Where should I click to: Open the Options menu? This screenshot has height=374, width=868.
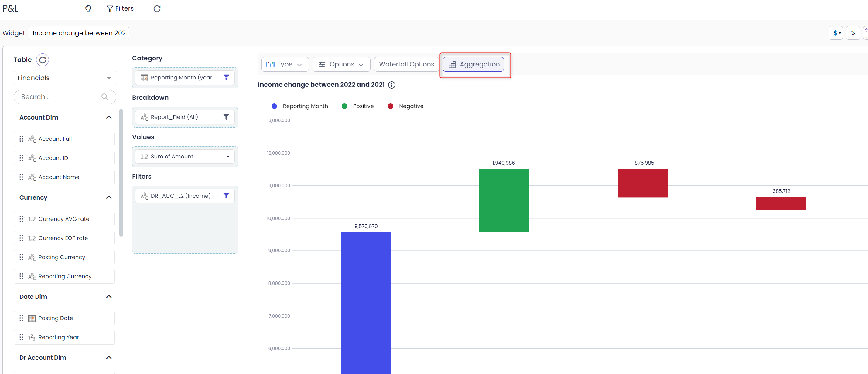pyautogui.click(x=341, y=64)
